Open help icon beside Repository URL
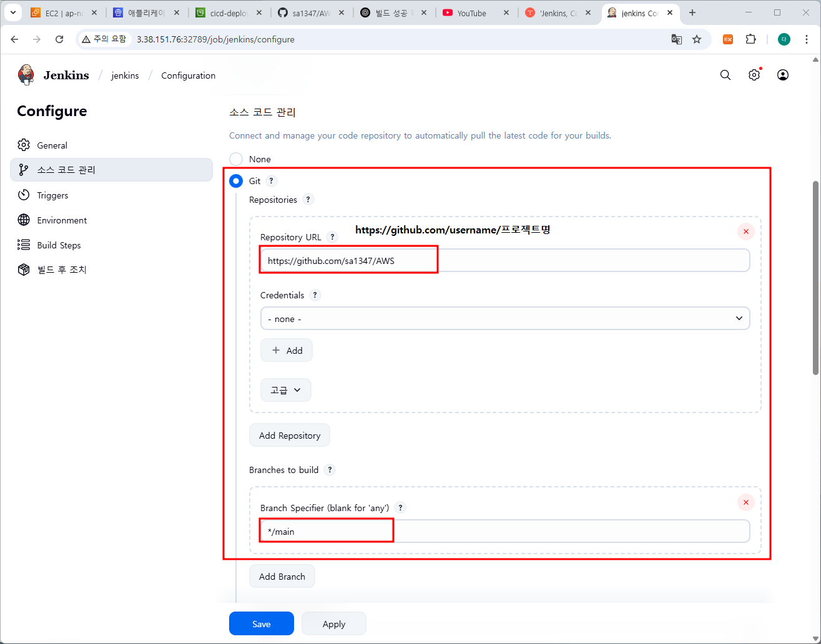 click(332, 237)
